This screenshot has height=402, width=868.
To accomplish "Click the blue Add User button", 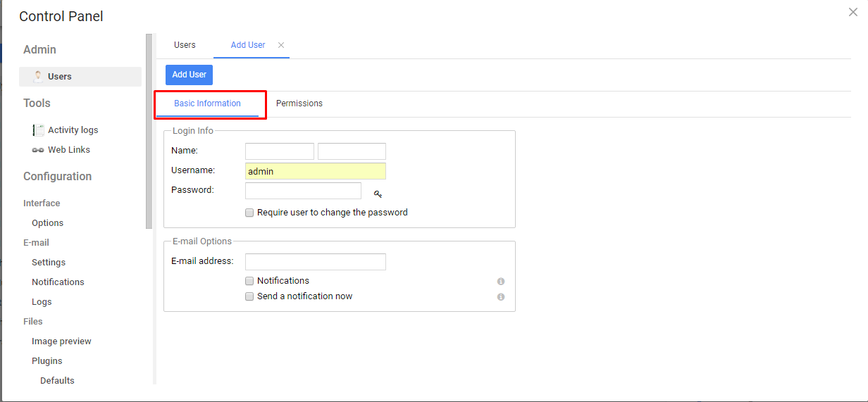I will [x=189, y=75].
